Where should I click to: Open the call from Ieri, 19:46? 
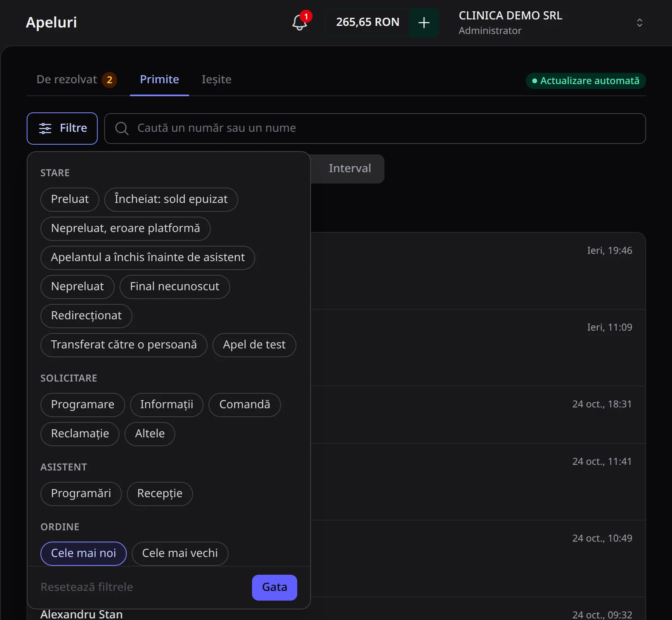coord(478,271)
